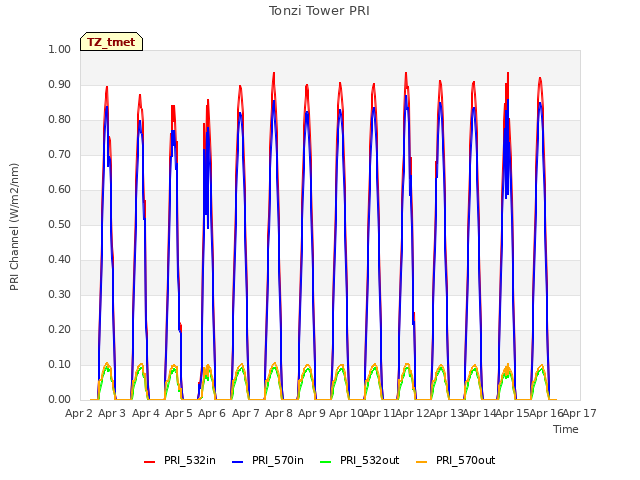
Task: Click the x-axis label Time
Action: coord(566,429)
